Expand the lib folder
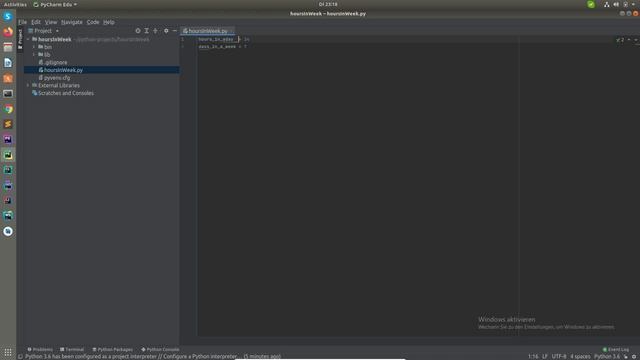 pos(34,54)
